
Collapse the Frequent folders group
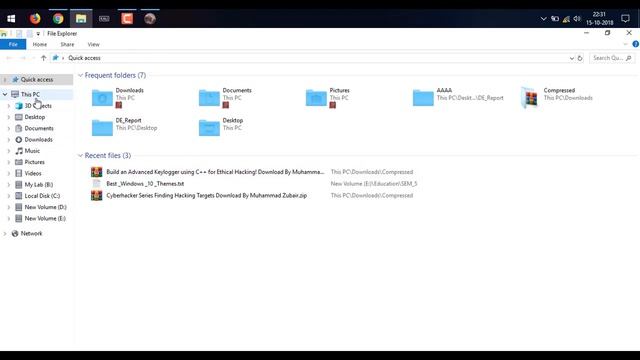pyautogui.click(x=80, y=75)
